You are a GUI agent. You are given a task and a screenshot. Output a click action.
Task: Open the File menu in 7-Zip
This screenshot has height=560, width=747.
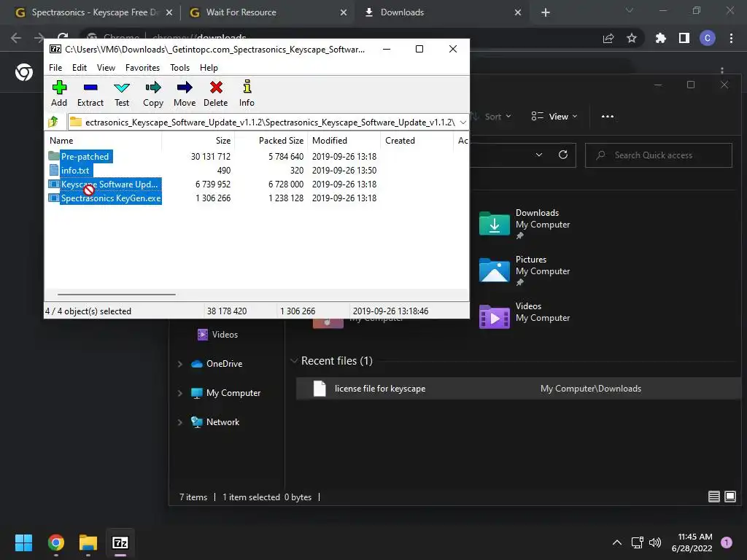pos(55,68)
